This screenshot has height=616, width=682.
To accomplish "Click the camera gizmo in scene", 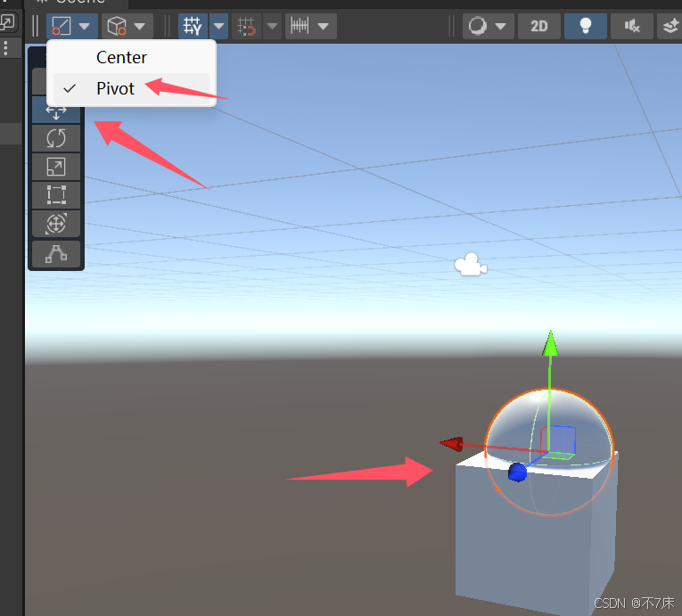I will pyautogui.click(x=470, y=264).
